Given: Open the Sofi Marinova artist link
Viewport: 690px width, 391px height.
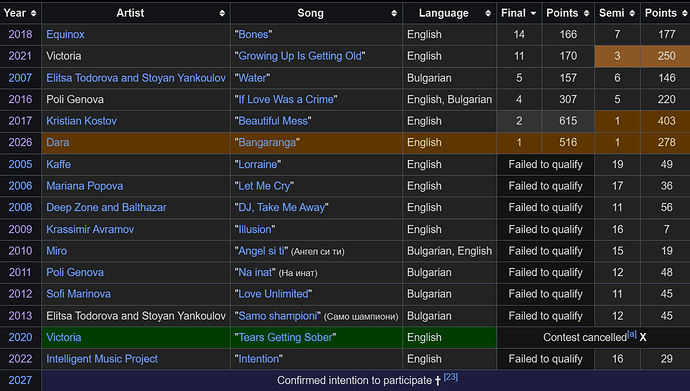Looking at the screenshot, I should (78, 294).
